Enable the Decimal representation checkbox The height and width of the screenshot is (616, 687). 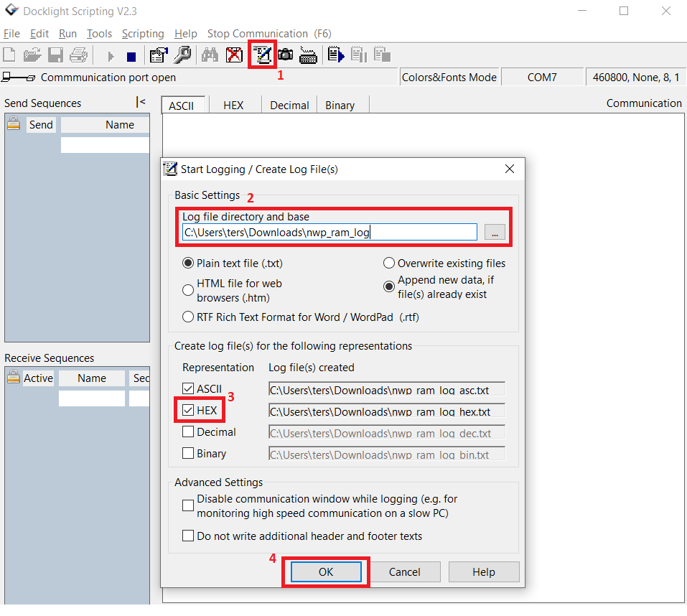click(x=188, y=432)
